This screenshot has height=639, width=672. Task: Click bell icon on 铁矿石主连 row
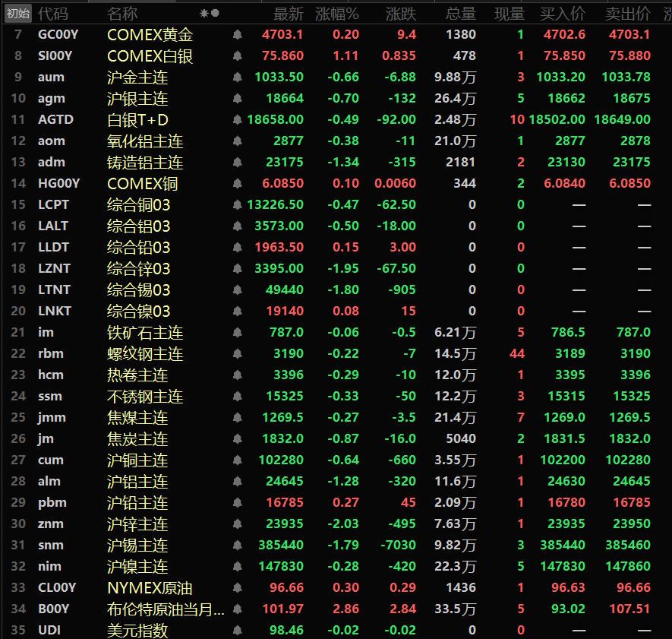coord(237,333)
